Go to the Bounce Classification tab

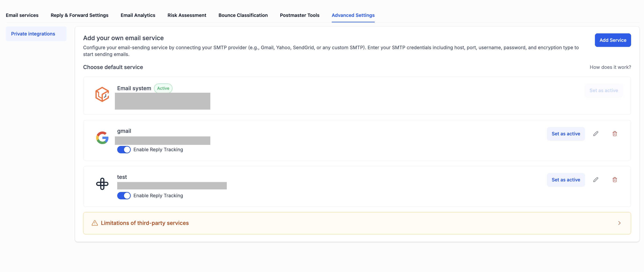coord(243,15)
